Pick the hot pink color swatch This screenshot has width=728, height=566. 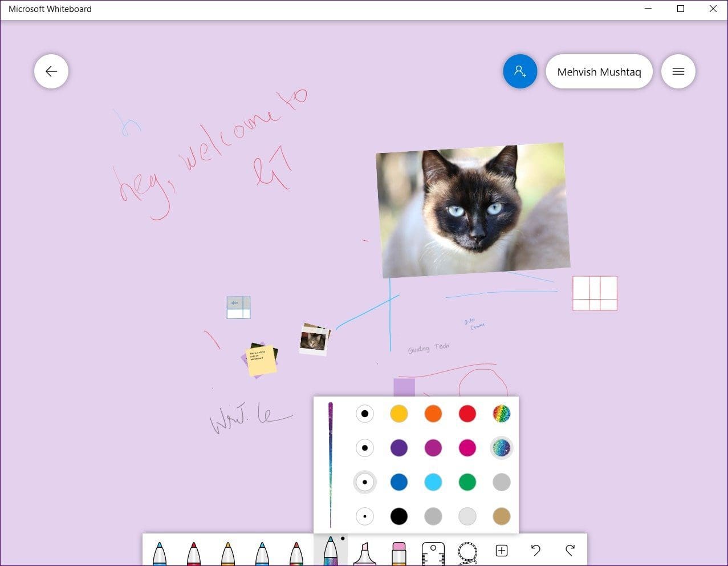[467, 448]
